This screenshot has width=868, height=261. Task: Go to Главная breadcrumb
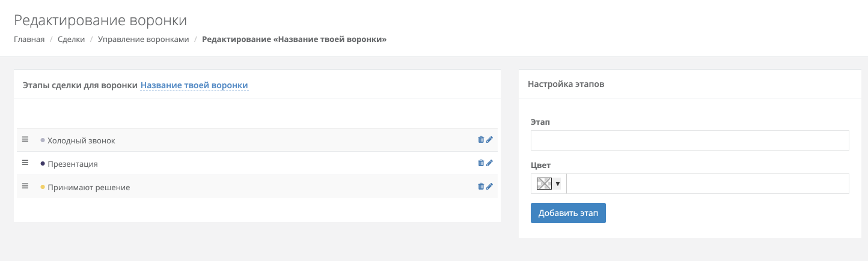point(29,40)
